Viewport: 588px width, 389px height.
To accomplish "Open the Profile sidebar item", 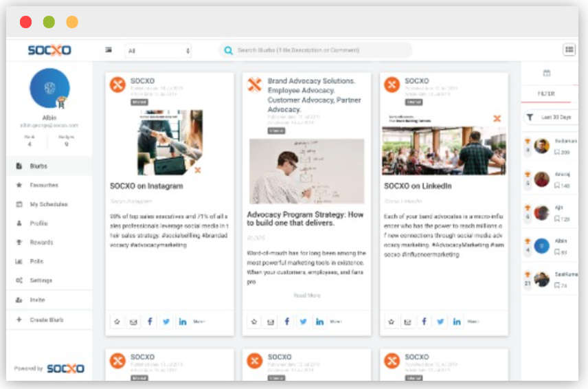I will pyautogui.click(x=49, y=223).
